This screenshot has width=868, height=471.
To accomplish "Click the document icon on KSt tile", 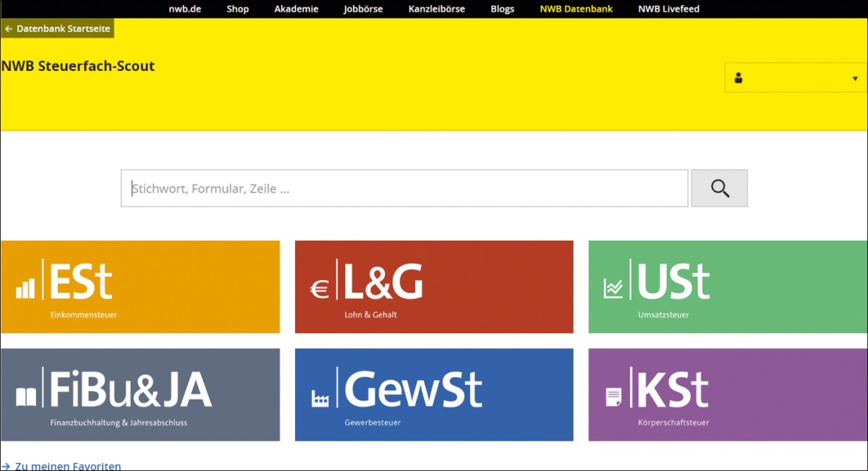I will coord(613,397).
